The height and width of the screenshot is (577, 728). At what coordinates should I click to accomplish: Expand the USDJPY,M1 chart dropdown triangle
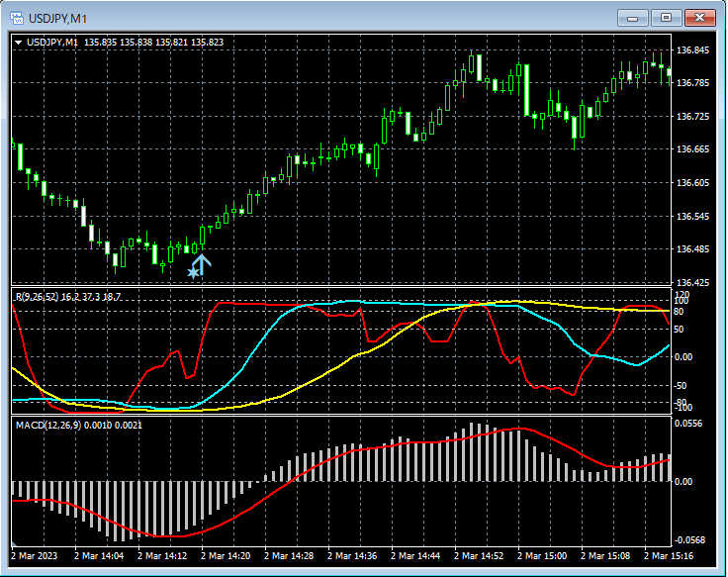click(x=19, y=42)
